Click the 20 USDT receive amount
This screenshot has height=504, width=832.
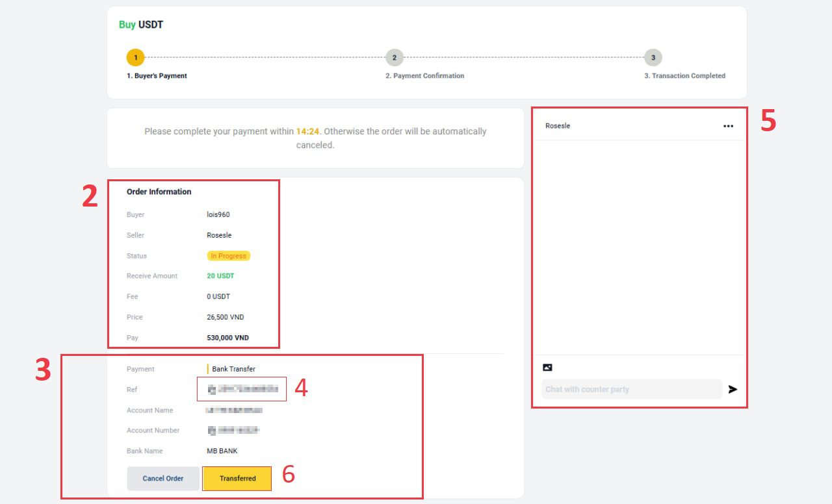coord(220,276)
